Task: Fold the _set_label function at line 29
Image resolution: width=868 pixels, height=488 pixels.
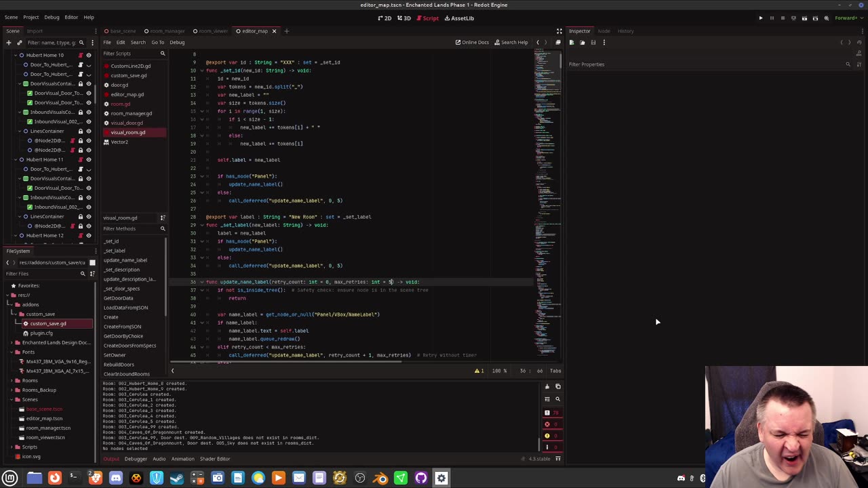Action: [201, 225]
